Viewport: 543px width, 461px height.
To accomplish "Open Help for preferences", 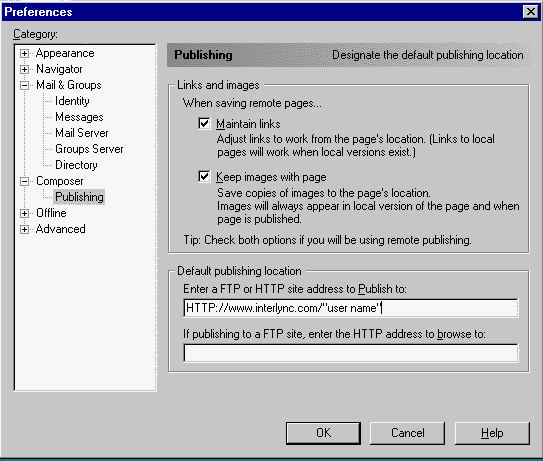I will (492, 433).
